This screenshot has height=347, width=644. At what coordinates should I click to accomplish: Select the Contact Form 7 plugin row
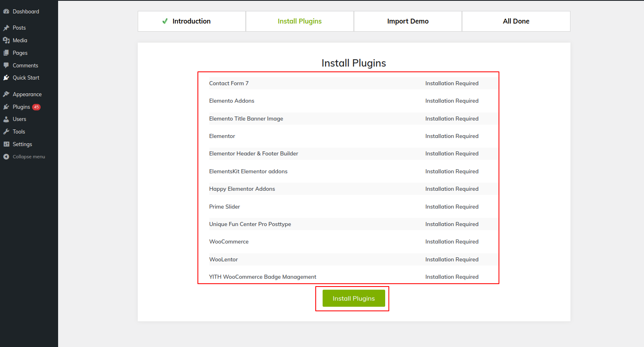point(229,83)
